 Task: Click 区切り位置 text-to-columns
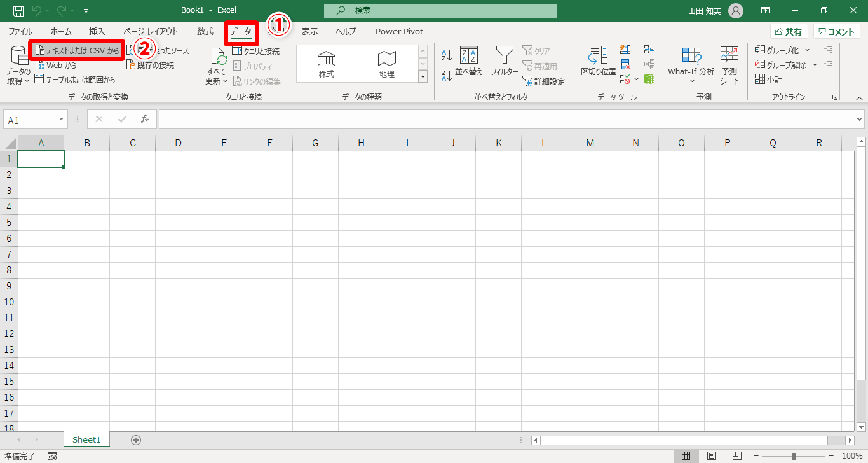599,62
